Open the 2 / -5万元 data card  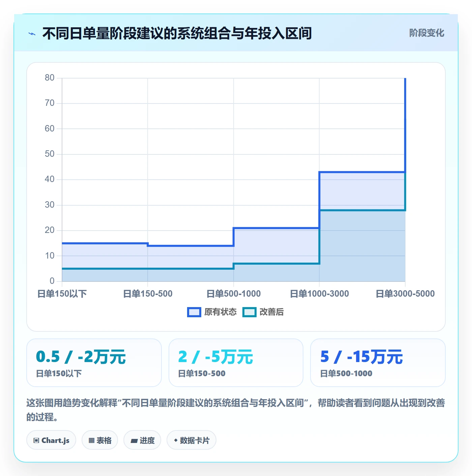coord(236,363)
